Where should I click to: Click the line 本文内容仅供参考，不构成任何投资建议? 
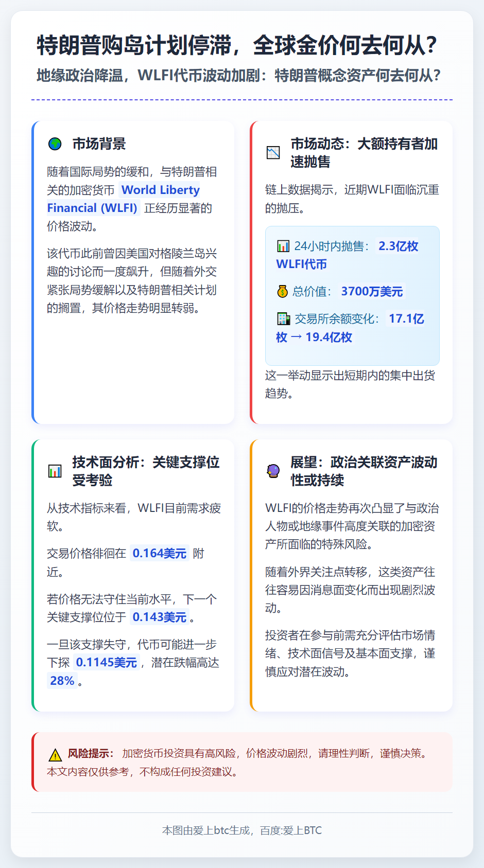144,772
